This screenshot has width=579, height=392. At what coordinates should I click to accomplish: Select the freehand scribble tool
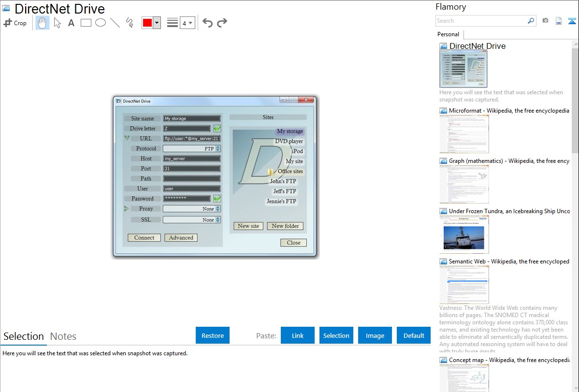pos(130,23)
